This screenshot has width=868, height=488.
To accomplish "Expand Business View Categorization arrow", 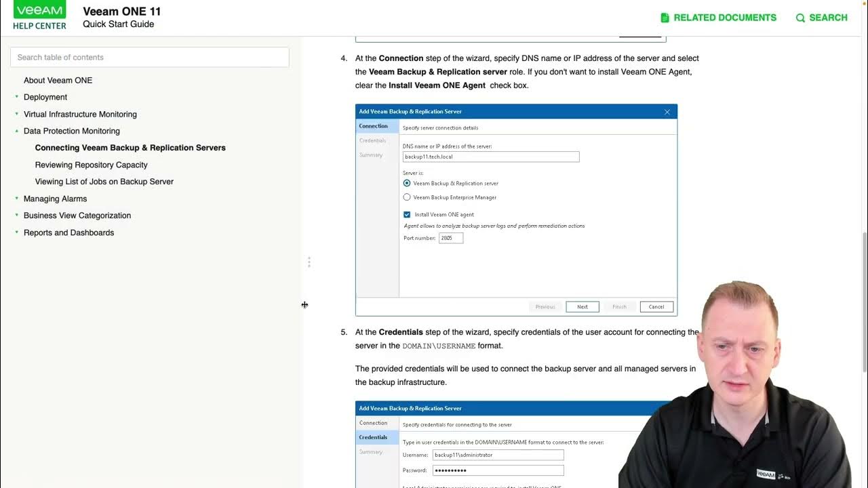I will (16, 216).
